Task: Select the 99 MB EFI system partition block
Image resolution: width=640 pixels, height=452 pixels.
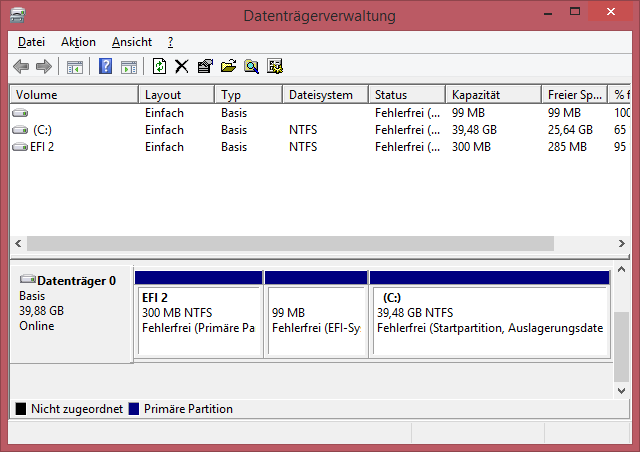Action: pos(316,314)
